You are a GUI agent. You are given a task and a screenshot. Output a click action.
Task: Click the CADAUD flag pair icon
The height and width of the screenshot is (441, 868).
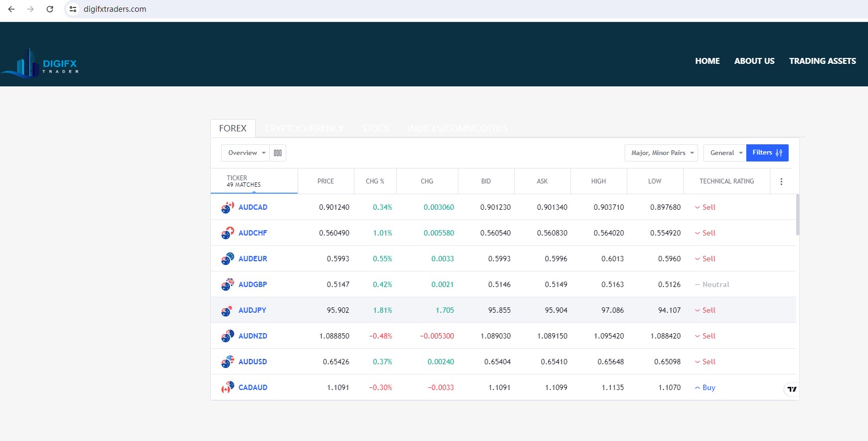pos(227,387)
